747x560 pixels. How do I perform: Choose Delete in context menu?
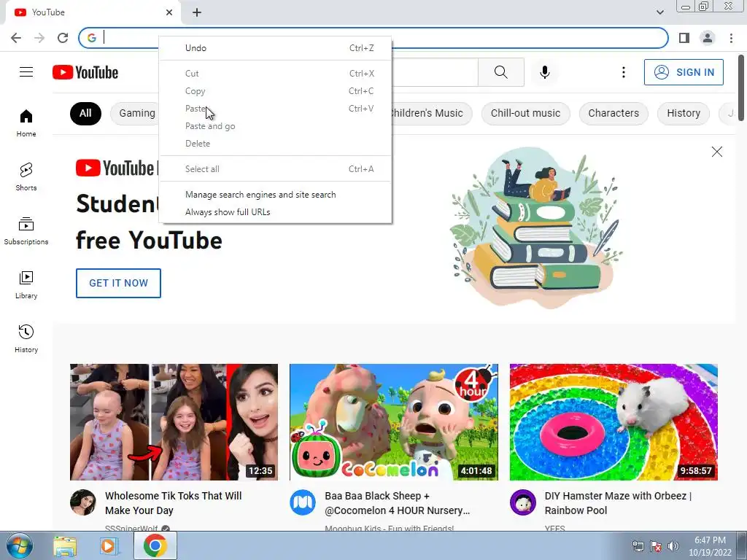(x=275, y=144)
